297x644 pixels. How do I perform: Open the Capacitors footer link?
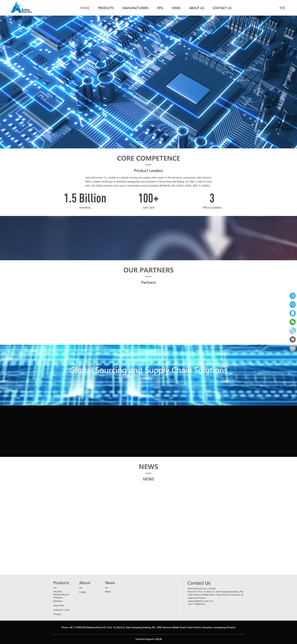[x=59, y=605]
